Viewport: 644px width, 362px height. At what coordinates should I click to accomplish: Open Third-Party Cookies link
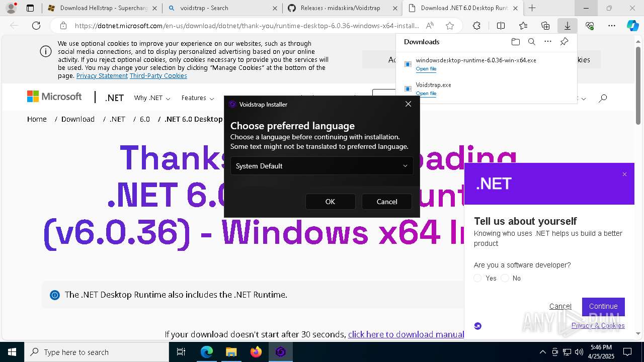pos(158,76)
